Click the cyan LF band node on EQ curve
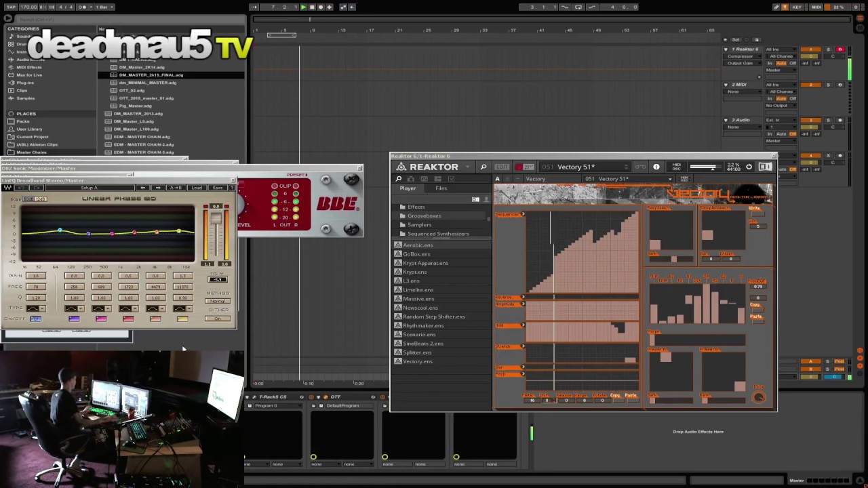Screen dimensions: 868x488 coord(60,230)
